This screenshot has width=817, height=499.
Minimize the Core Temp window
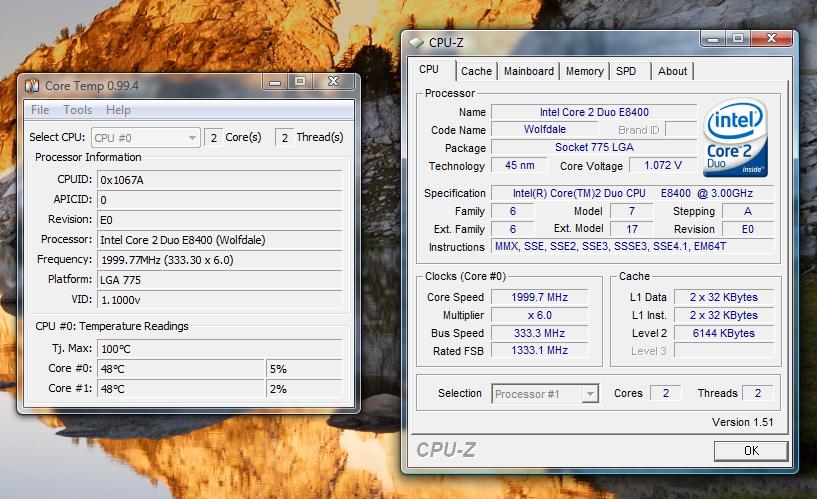(275, 82)
